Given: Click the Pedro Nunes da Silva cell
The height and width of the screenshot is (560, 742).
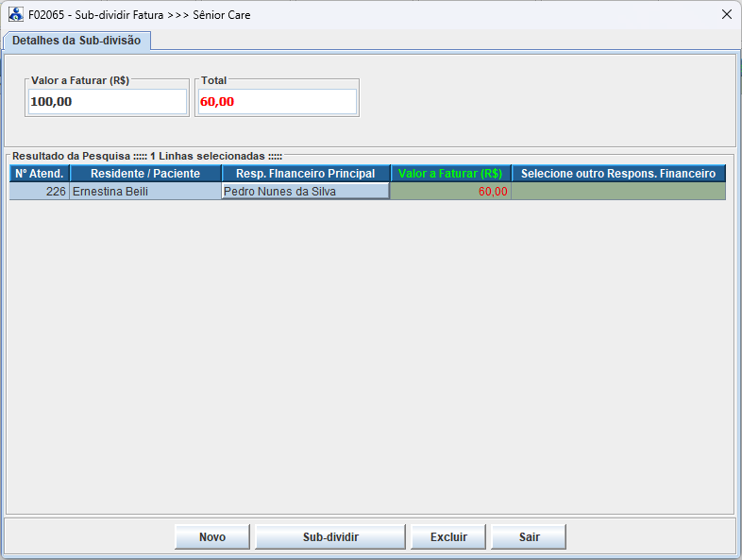Looking at the screenshot, I should pos(306,192).
